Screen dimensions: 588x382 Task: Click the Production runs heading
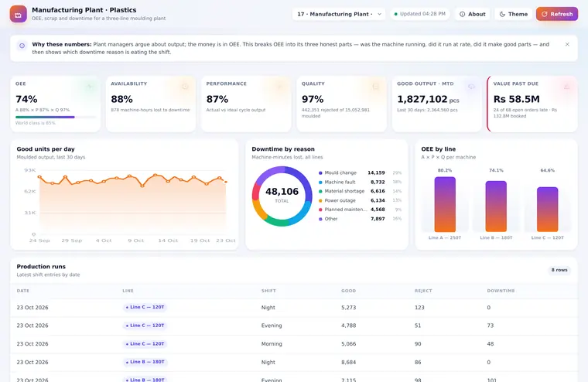41,267
